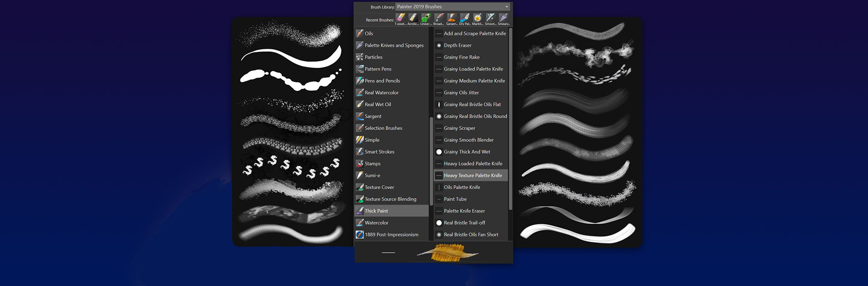Screen dimensions: 868x286
Task: Select the Grainy Scraper variant
Action: coord(471,128)
